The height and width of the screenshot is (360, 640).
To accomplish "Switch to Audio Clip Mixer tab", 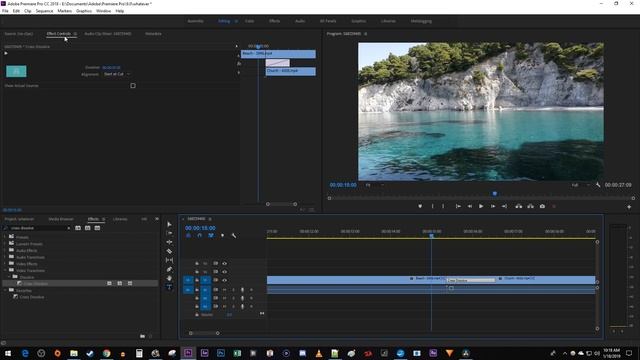I will 108,34.
